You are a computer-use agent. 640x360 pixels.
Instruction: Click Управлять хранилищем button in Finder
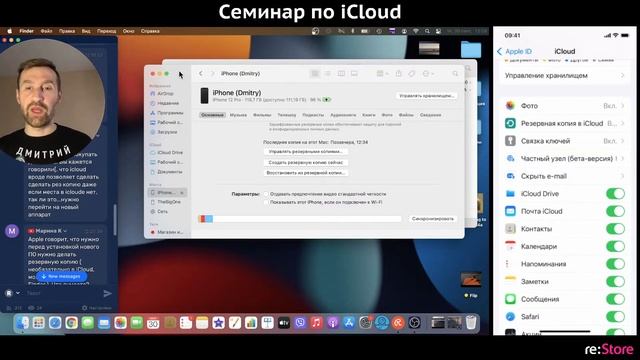click(x=427, y=96)
